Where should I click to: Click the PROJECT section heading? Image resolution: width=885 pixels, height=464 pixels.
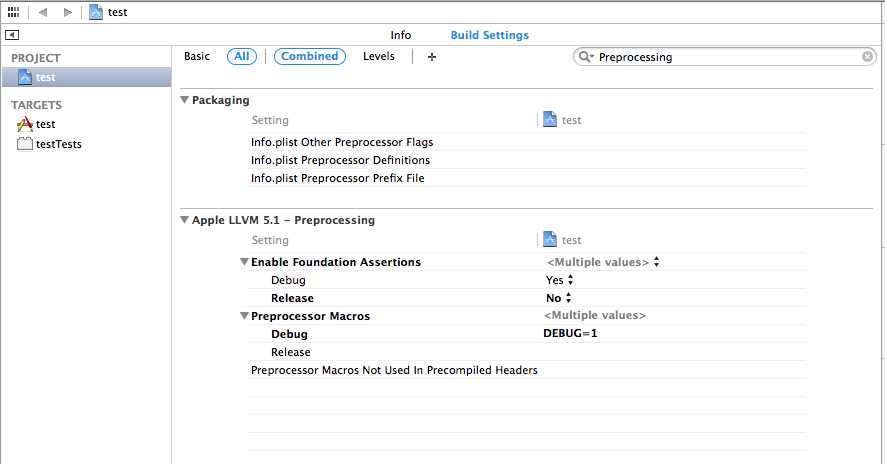(36, 58)
